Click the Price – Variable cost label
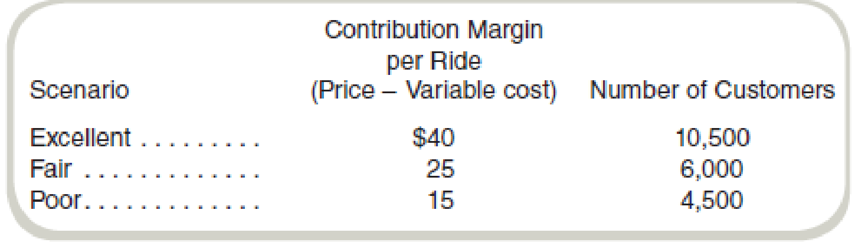The width and height of the screenshot is (868, 249). 434,91
